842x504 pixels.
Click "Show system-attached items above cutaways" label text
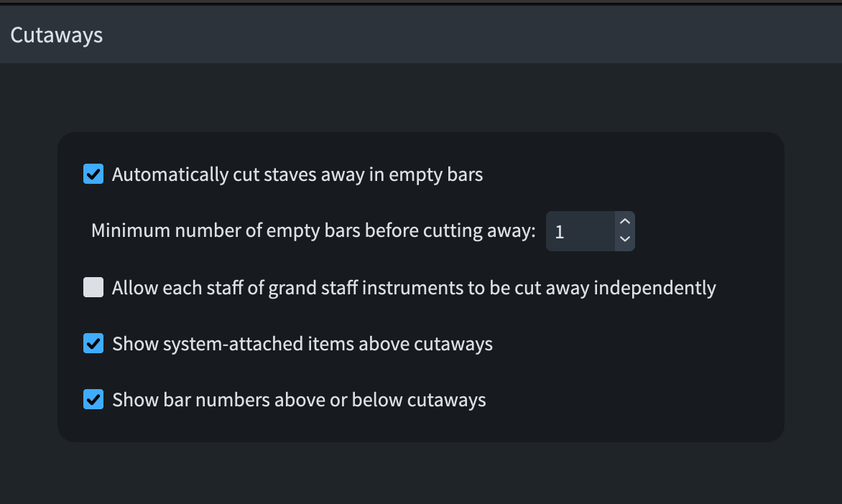pyautogui.click(x=302, y=344)
